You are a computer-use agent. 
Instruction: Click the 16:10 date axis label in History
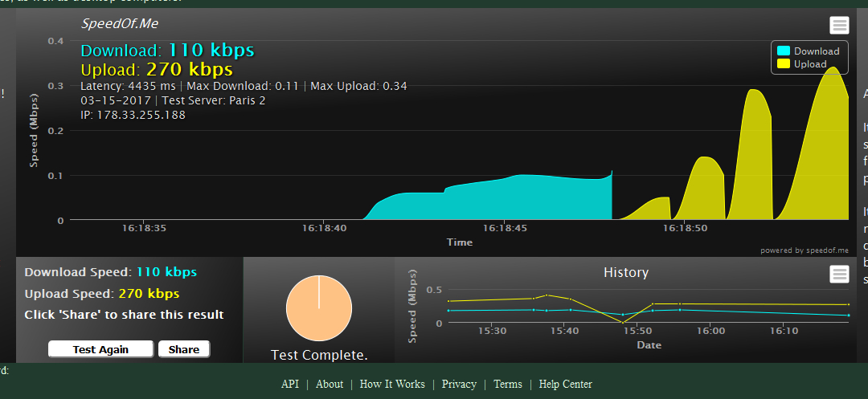pos(784,331)
